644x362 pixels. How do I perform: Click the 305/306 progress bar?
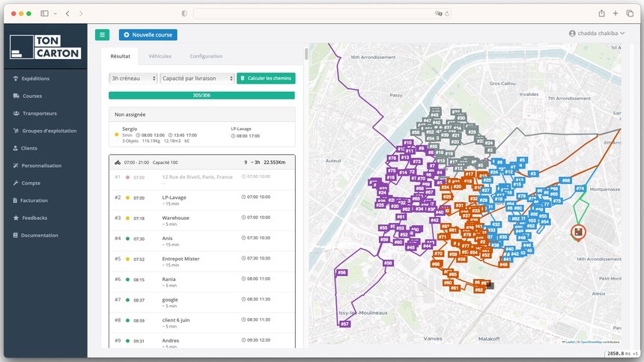pos(201,95)
